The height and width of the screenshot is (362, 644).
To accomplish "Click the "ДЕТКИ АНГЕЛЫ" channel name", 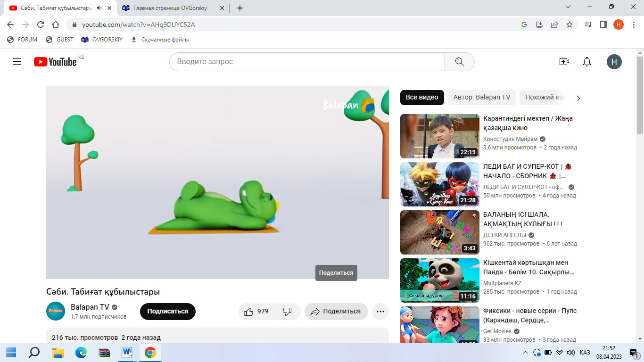I will [504, 235].
